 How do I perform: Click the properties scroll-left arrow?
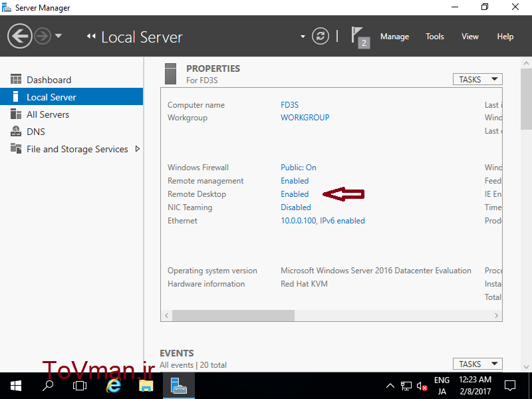[167, 315]
